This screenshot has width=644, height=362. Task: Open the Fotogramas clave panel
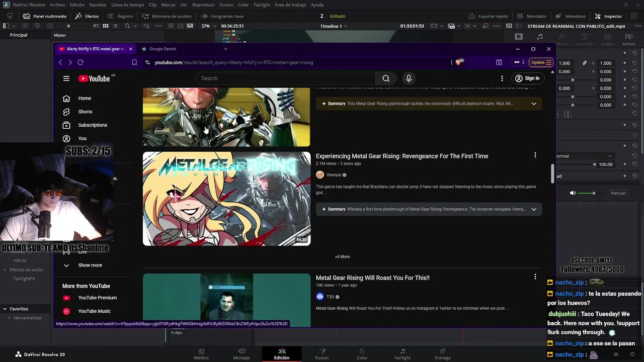pos(222,16)
